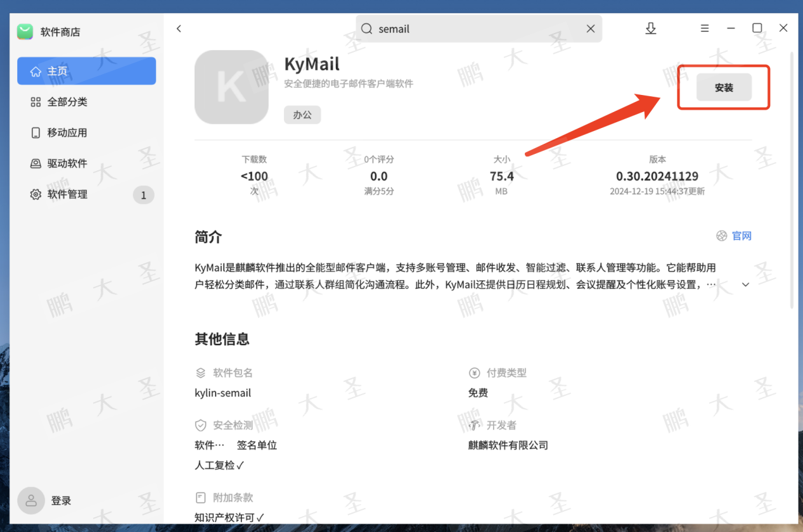Expand the full 简介 description

(745, 284)
